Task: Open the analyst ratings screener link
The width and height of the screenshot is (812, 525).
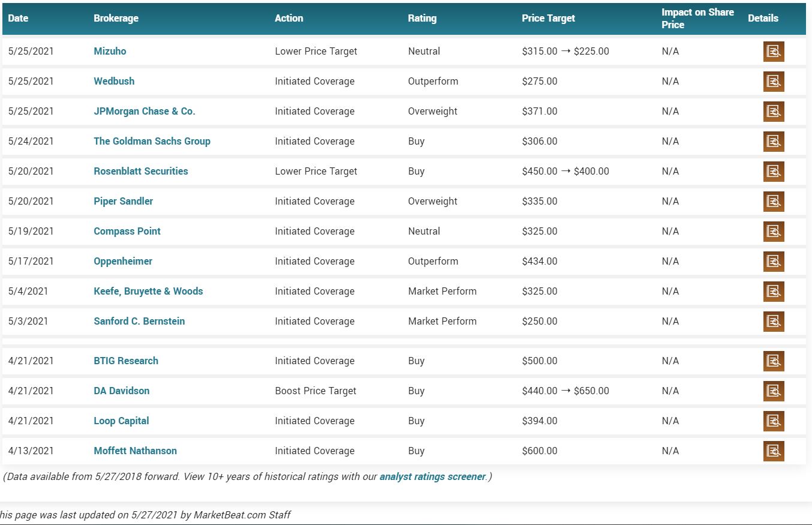Action: pyautogui.click(x=432, y=477)
